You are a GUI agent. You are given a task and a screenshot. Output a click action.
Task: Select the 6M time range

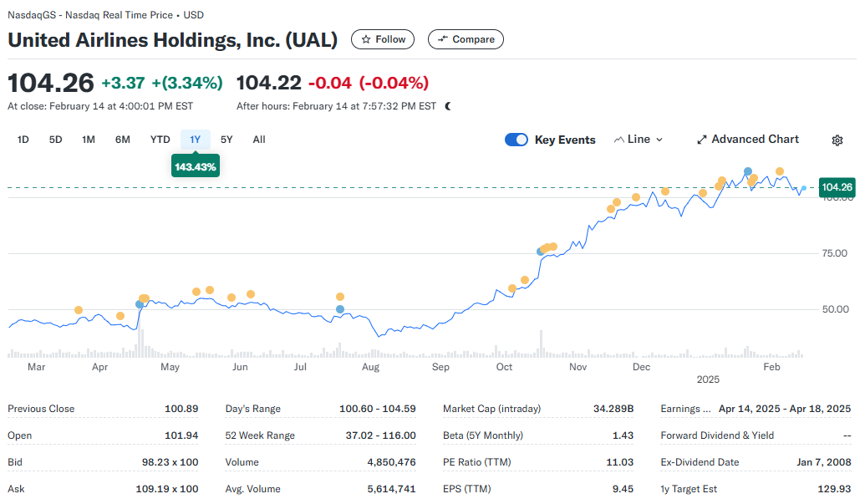click(x=123, y=140)
